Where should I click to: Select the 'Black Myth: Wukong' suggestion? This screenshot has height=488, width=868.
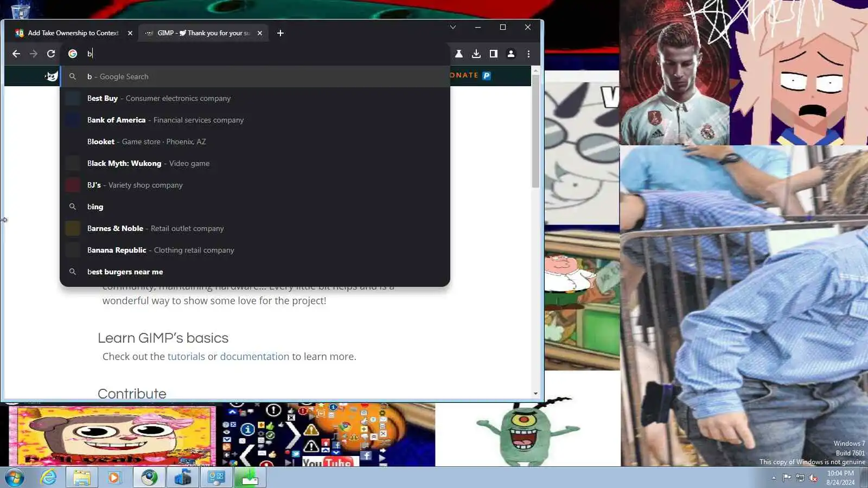tap(255, 163)
